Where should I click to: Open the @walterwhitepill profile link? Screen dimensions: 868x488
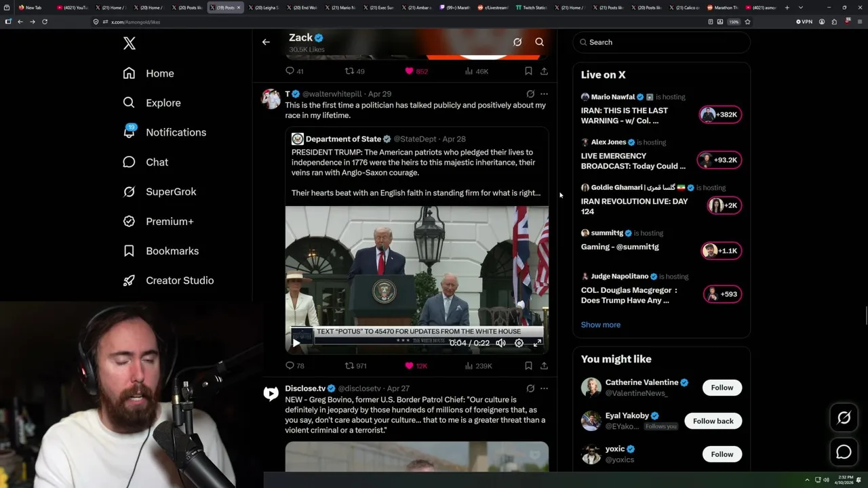[x=332, y=94]
